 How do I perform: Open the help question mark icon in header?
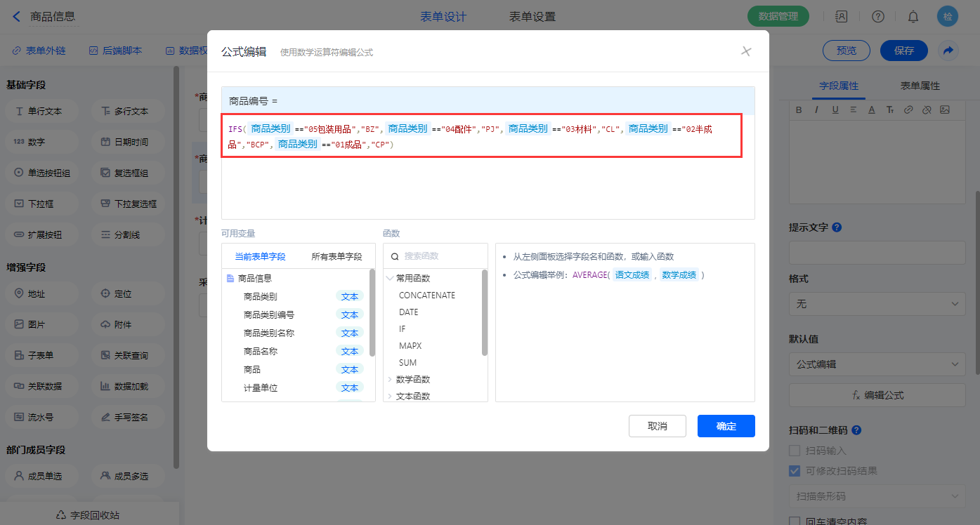pos(877,16)
